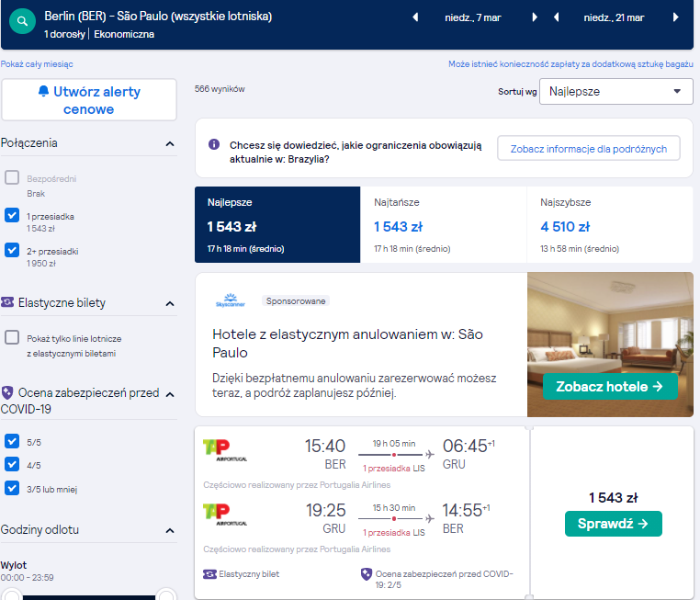Uncheck the 3/5 lub mniej checkbox

coord(12,488)
